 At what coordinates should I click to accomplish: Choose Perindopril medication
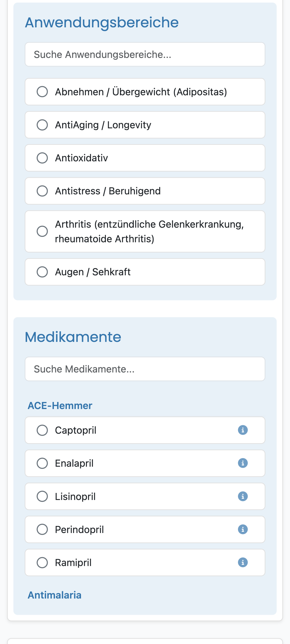(42, 529)
